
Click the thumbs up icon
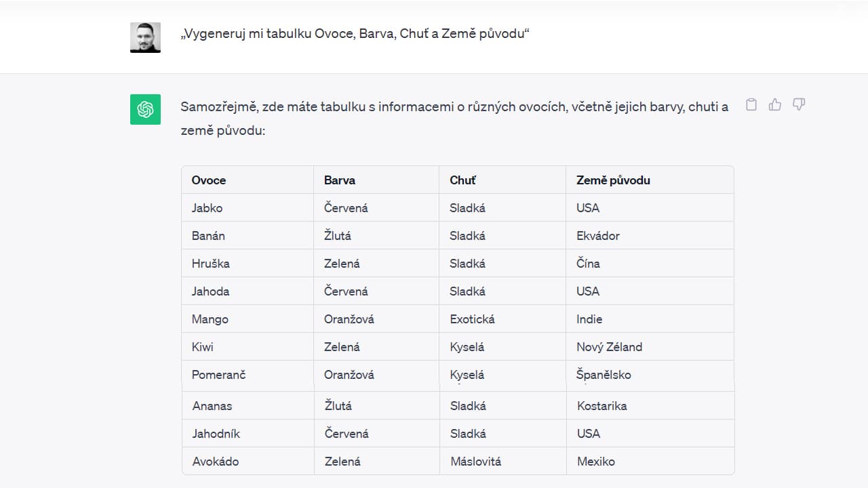pos(775,104)
